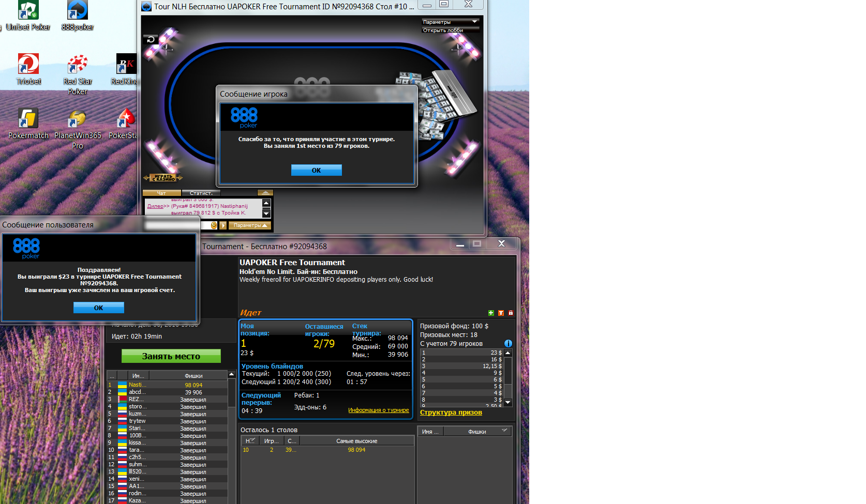Launch PlanetWin365 Pro shortcut
The height and width of the screenshot is (504, 866).
78,129
